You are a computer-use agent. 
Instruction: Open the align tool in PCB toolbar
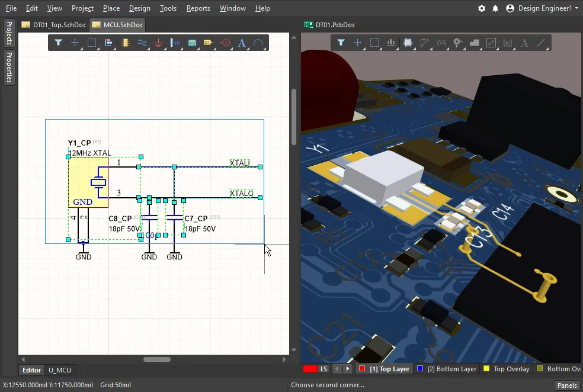pos(391,43)
